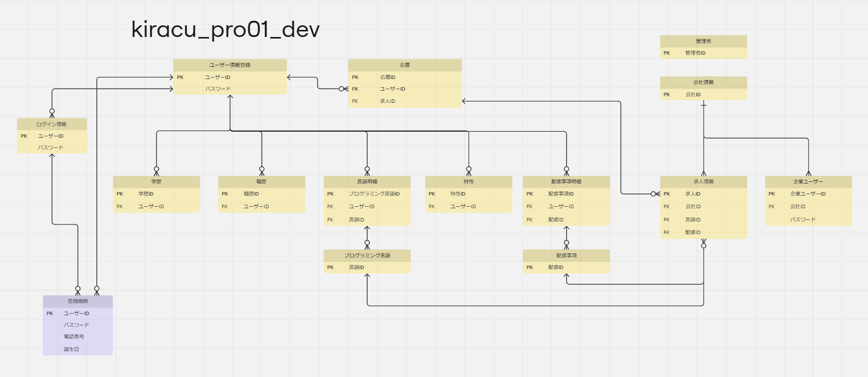Select the kiracu_pro01_dev diagram title

coord(225,29)
